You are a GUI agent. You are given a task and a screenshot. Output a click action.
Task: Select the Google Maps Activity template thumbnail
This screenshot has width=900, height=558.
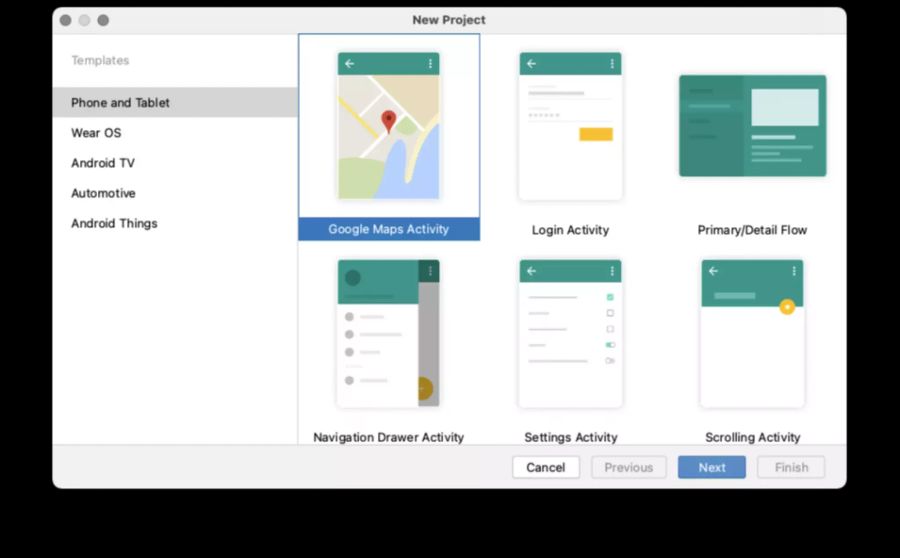389,126
